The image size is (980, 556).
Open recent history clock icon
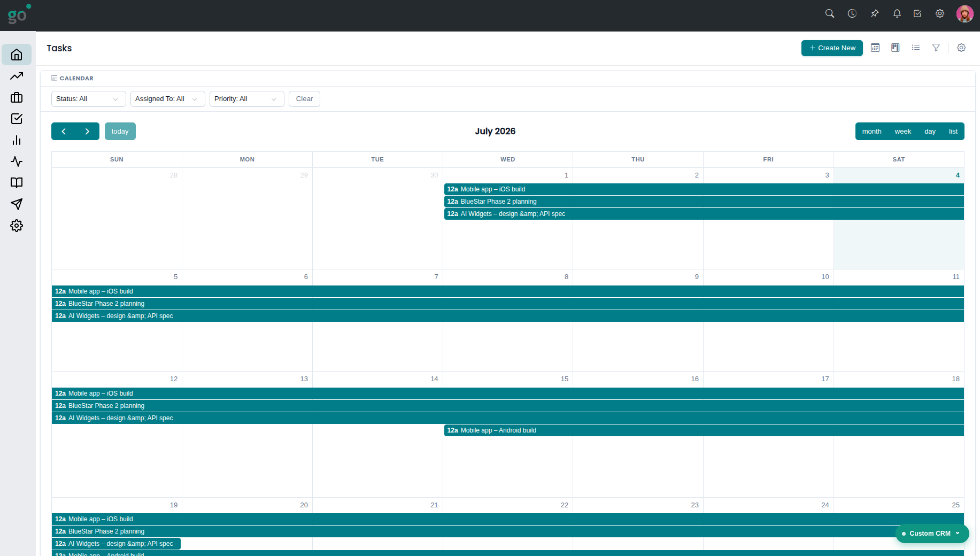852,13
